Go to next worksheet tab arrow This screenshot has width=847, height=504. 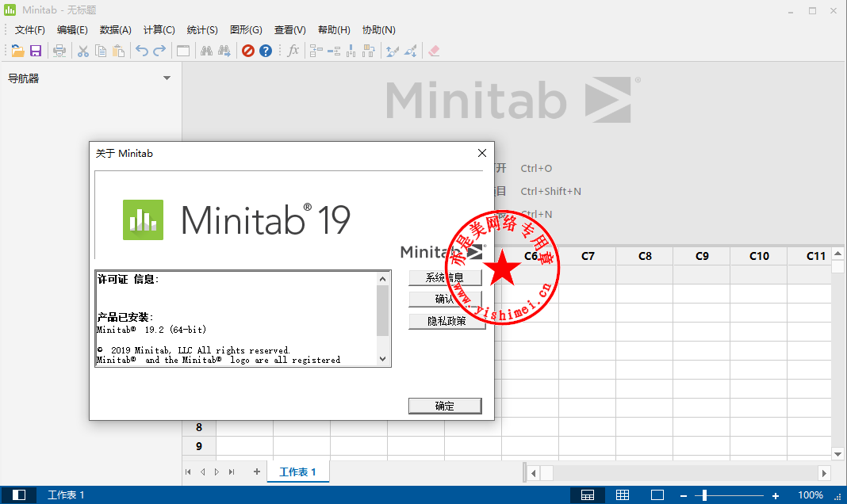(x=217, y=472)
